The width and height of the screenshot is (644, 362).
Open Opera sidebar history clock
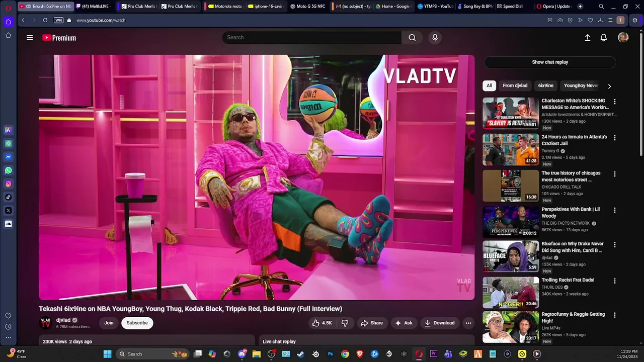coord(8,327)
